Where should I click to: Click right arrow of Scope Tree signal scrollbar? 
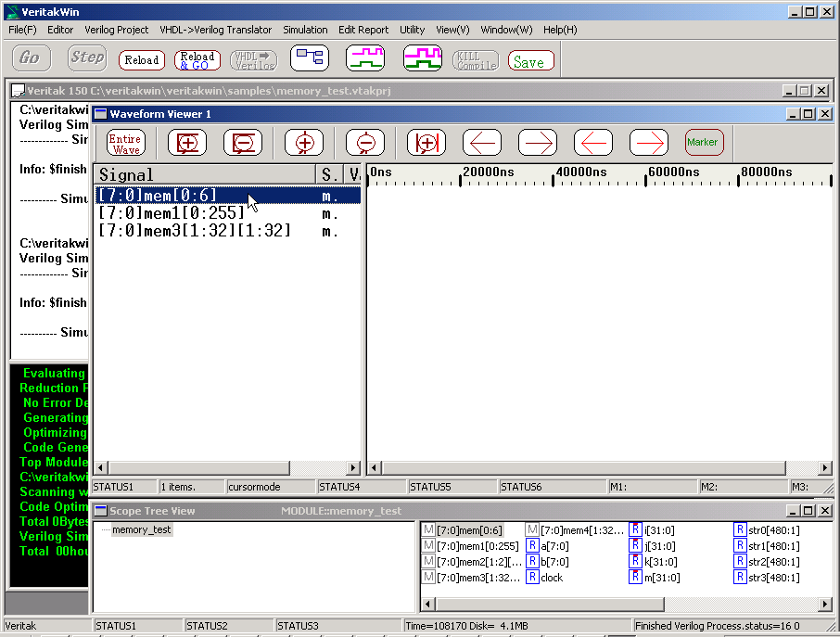(x=825, y=605)
